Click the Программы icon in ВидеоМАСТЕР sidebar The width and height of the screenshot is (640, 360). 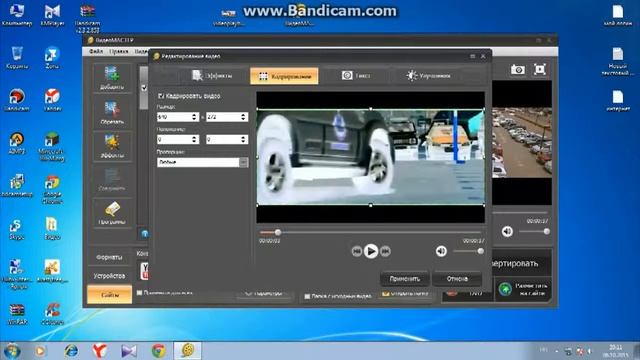click(112, 213)
